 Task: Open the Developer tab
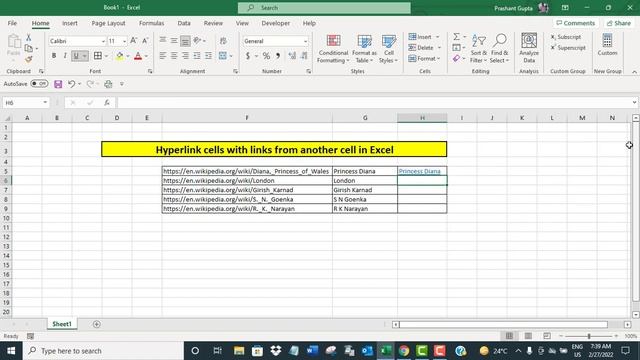(276, 23)
